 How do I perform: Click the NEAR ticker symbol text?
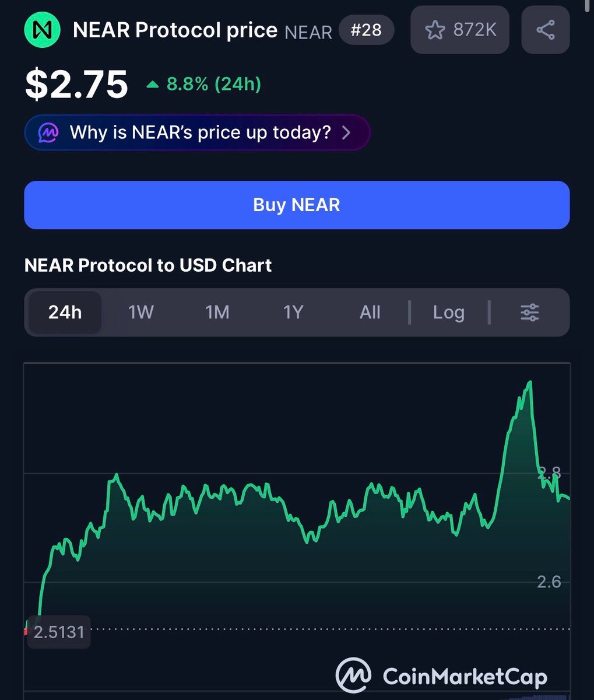[x=308, y=33]
